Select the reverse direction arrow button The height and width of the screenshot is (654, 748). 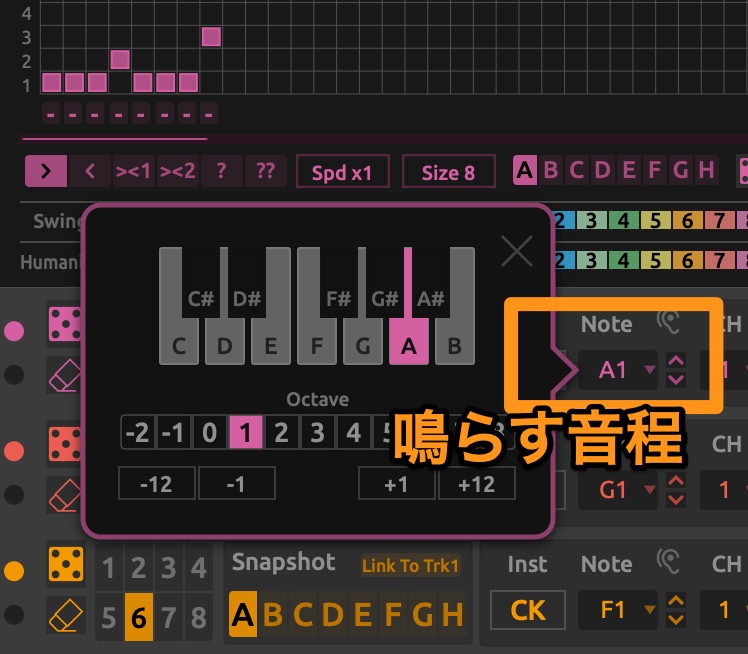(90, 171)
